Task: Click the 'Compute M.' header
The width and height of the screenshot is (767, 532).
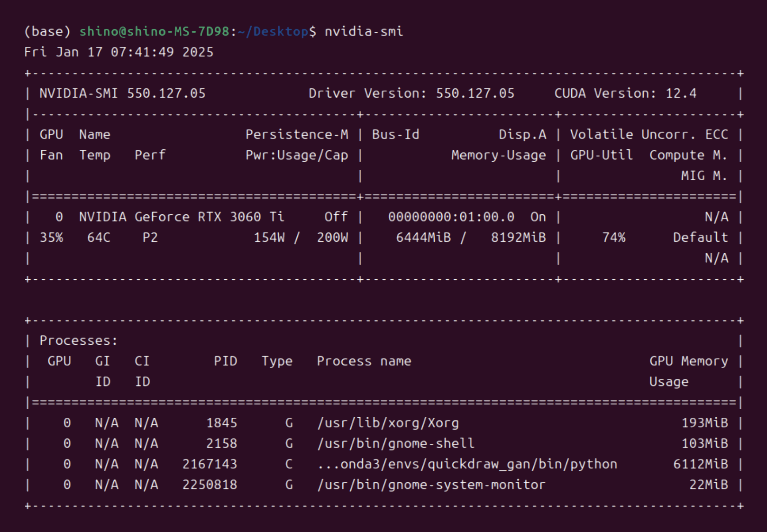Action: click(688, 155)
